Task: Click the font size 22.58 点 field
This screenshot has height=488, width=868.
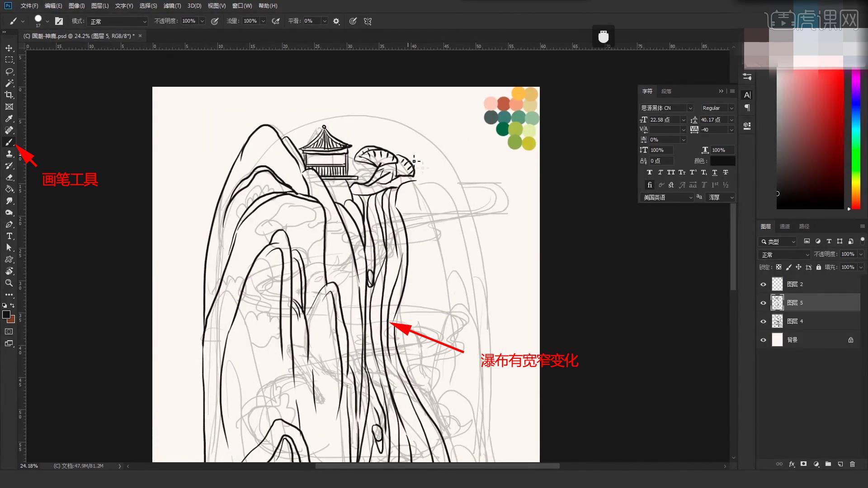Action: pos(665,120)
